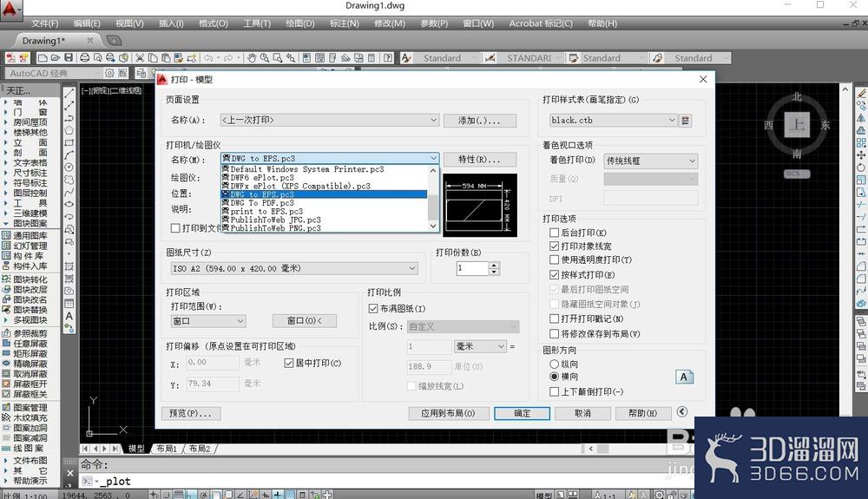Switch to the 布局2 tab
Image resolution: width=868 pixels, height=499 pixels.
[x=200, y=449]
